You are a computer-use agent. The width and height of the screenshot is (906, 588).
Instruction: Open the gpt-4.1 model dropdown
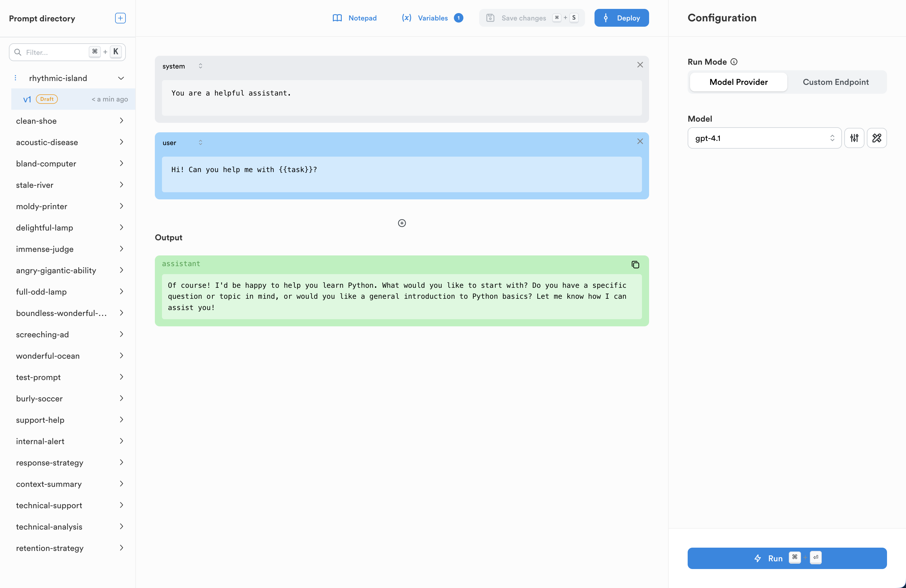[764, 138]
